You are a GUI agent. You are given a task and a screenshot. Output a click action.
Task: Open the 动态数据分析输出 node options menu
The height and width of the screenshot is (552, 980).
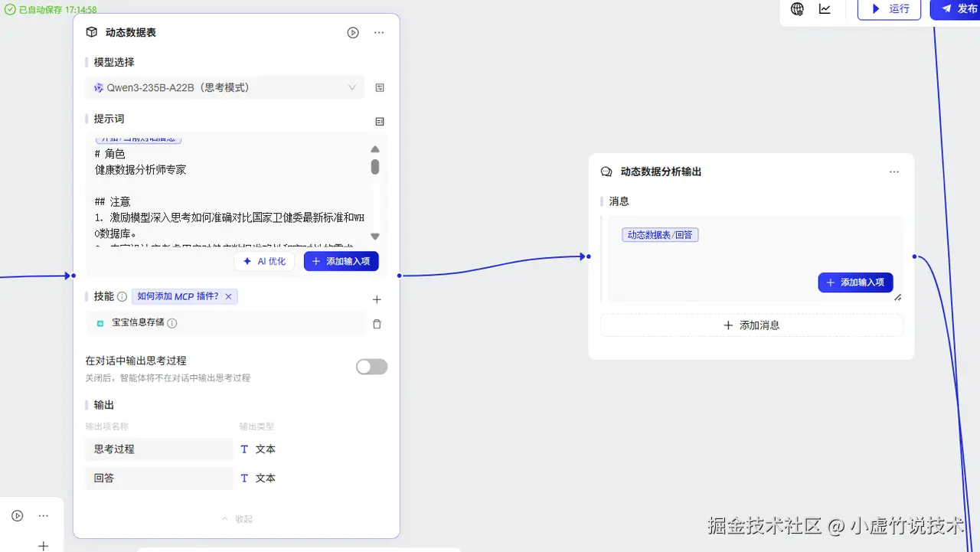pyautogui.click(x=894, y=171)
